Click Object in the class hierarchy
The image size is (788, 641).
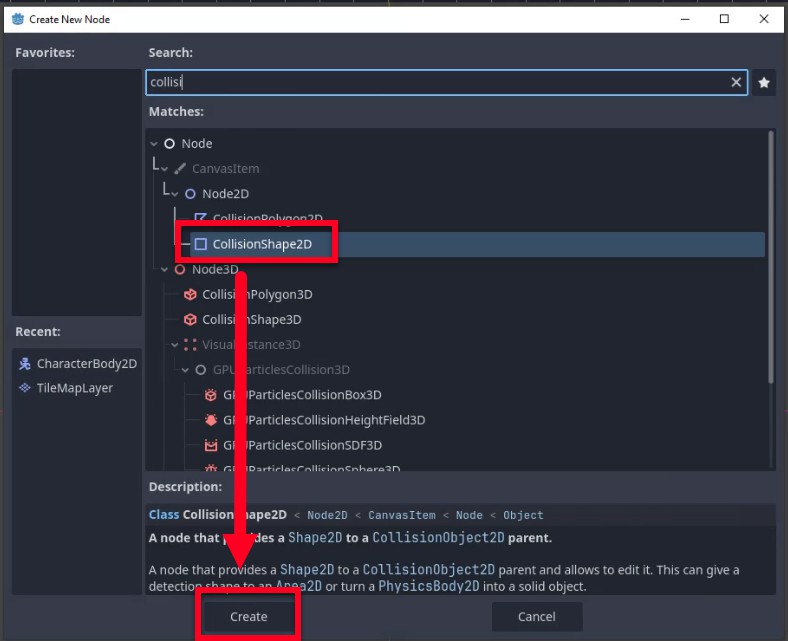point(523,515)
